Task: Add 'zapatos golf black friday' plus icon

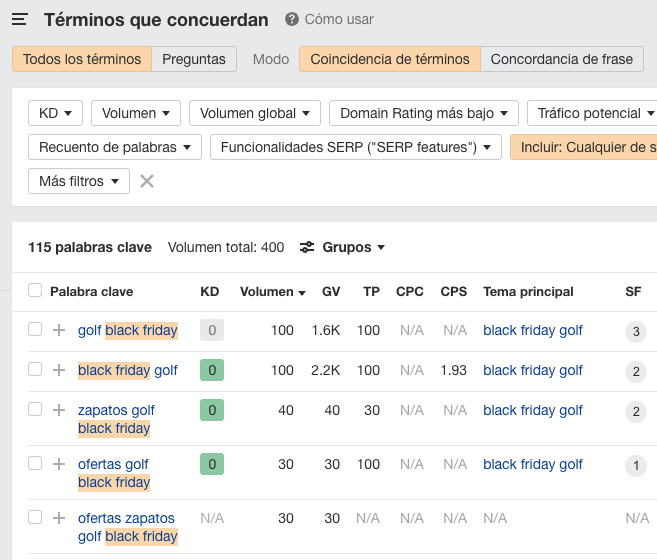Action: point(59,410)
